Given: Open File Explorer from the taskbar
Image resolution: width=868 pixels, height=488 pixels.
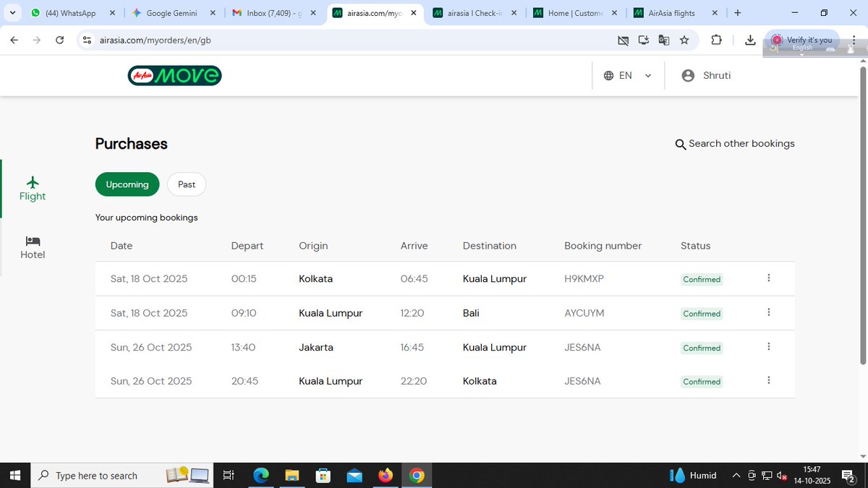Looking at the screenshot, I should point(292,476).
